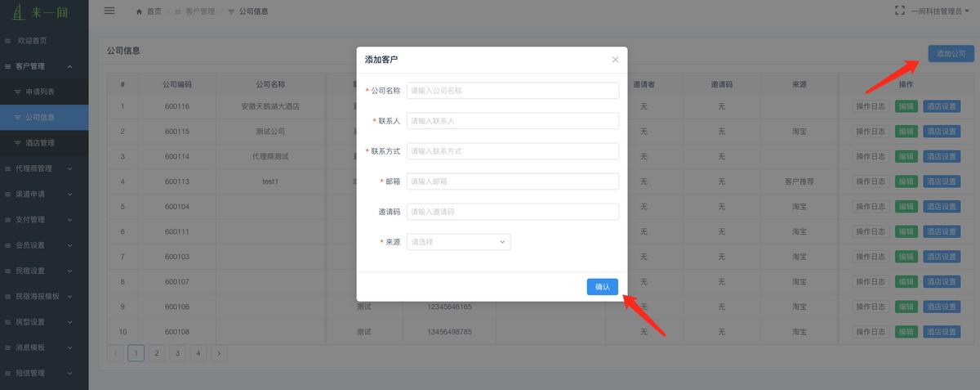The height and width of the screenshot is (390, 980).
Task: Focus the 邮箱 input field
Action: click(x=513, y=182)
